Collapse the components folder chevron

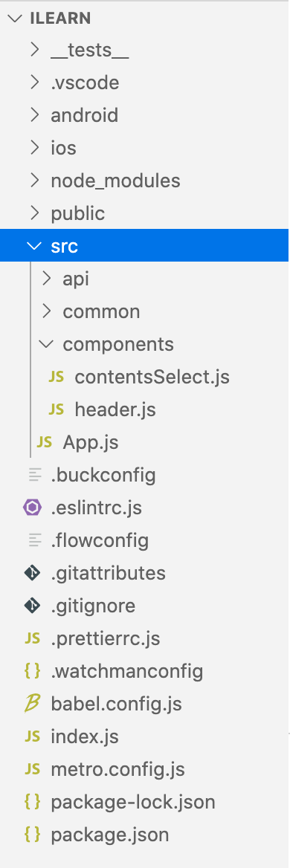point(47,344)
